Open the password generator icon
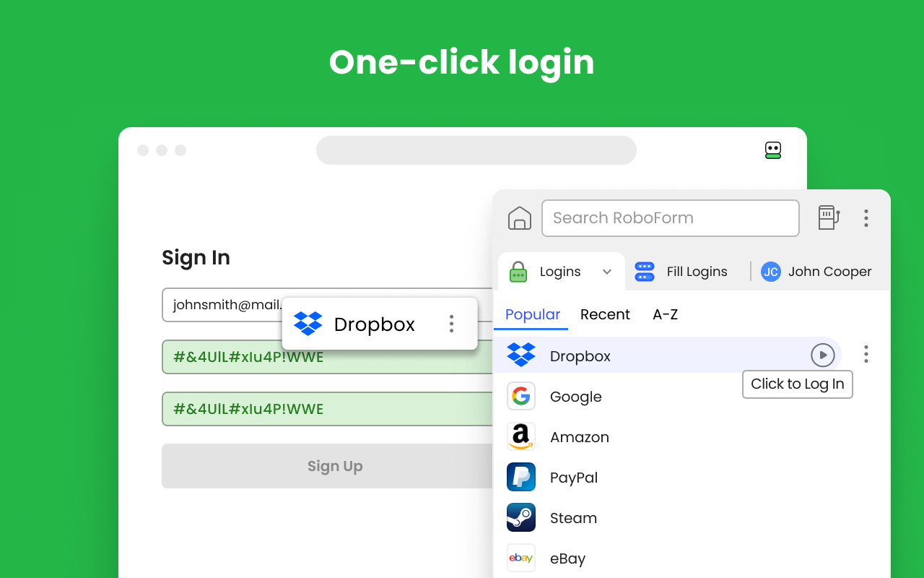The width and height of the screenshot is (924, 578). tap(829, 217)
